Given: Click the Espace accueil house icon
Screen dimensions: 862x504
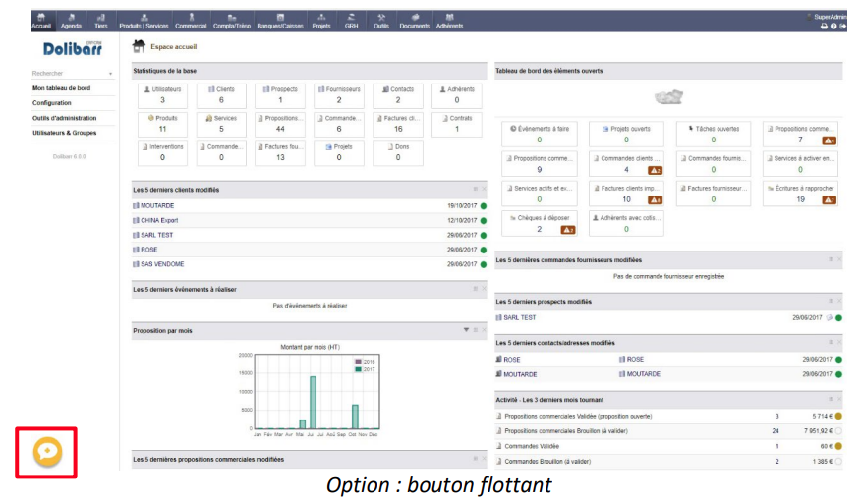Looking at the screenshot, I should click(x=140, y=46).
